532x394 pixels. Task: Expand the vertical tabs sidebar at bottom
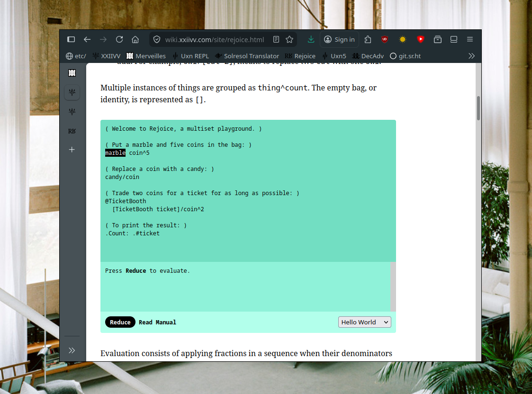[72, 350]
